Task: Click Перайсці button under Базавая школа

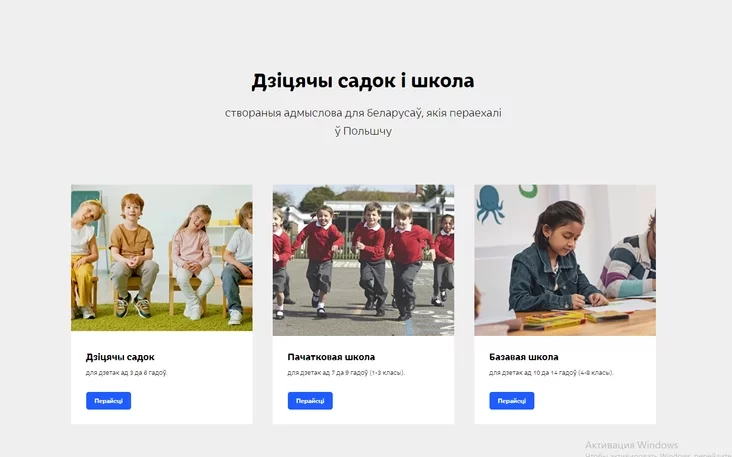Action: tap(512, 401)
